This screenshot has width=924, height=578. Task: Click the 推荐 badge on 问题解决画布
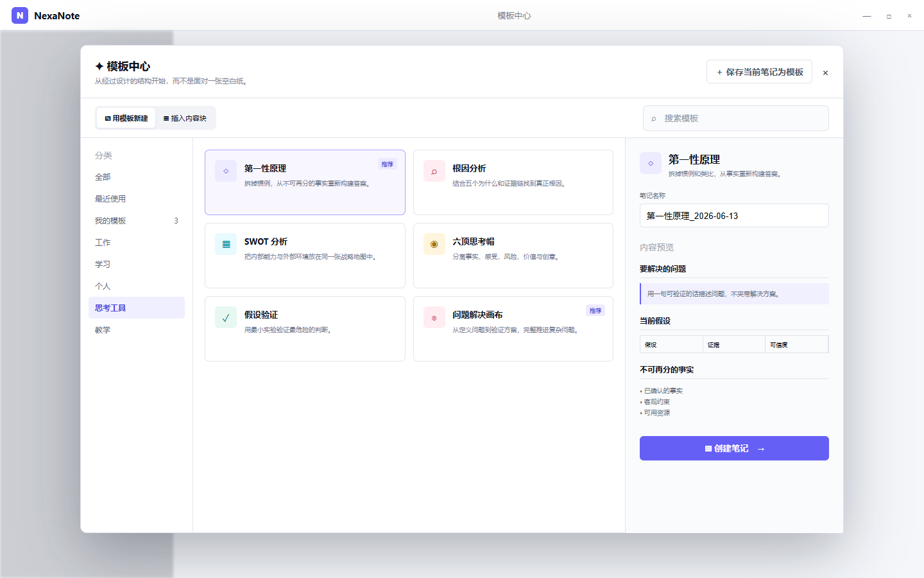(x=595, y=311)
